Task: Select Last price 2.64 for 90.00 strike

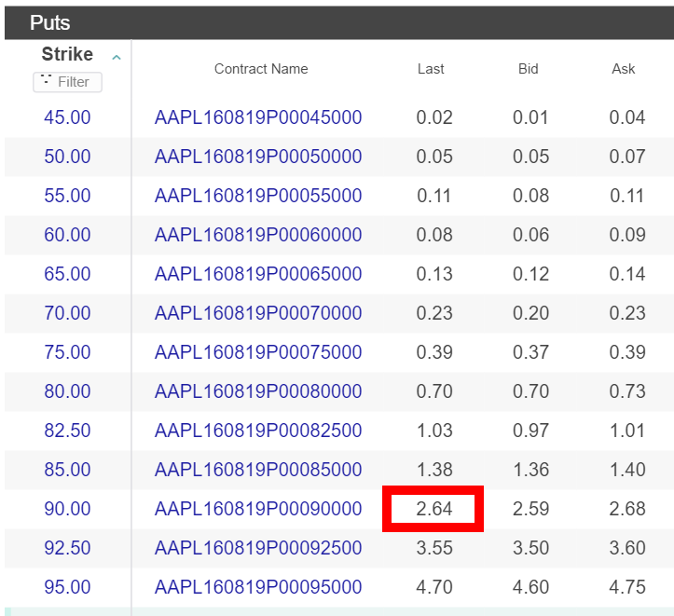Action: pos(434,509)
